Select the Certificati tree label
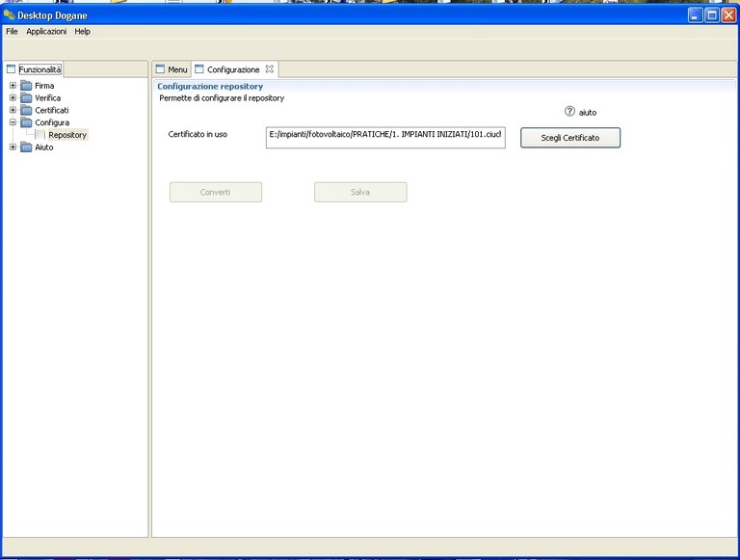This screenshot has height=560, width=740. 52,110
